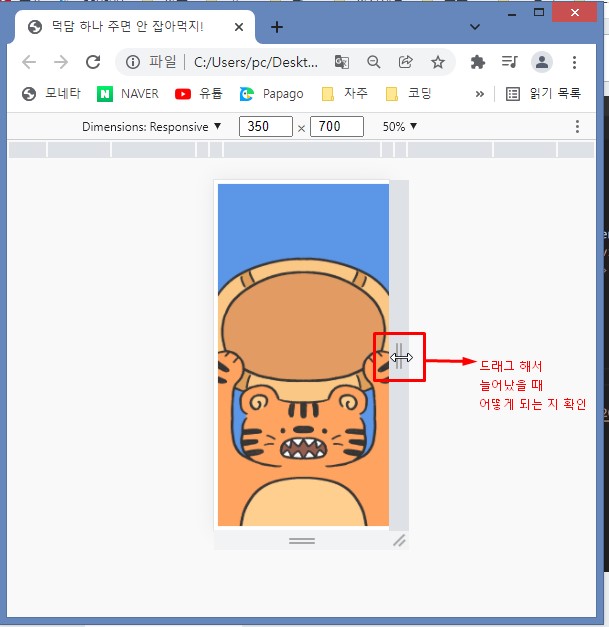Close the 덕담 하나 주면 tab
This screenshot has width=609, height=627.
239,27
